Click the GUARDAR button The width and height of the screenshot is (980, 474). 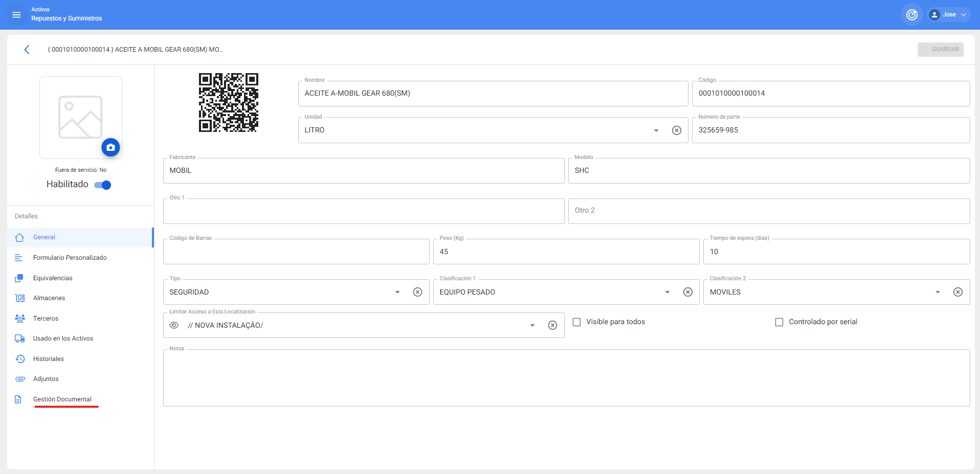940,50
